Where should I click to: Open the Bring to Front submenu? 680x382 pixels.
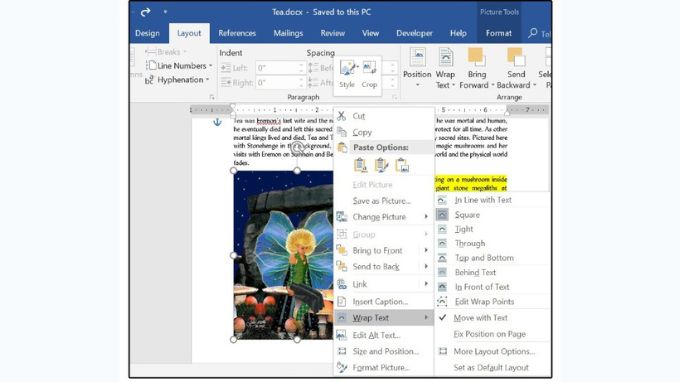[x=384, y=251]
